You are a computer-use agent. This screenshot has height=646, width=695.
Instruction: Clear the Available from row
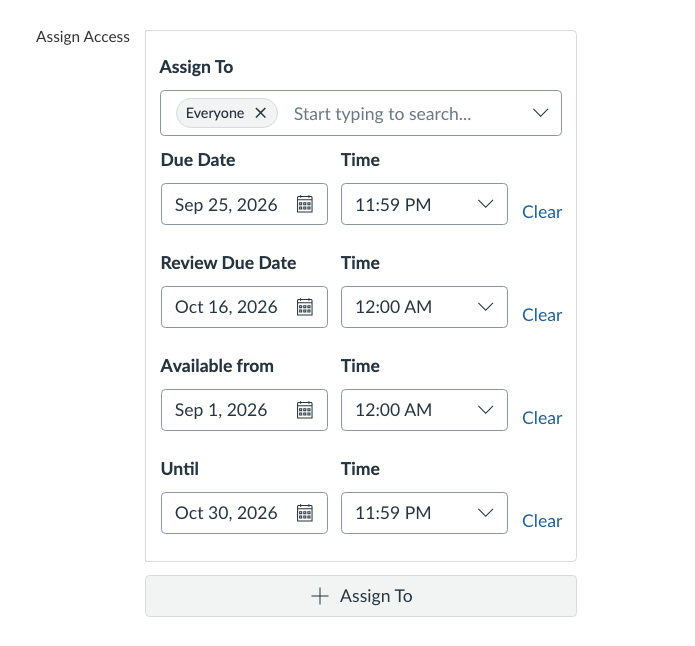tap(542, 418)
